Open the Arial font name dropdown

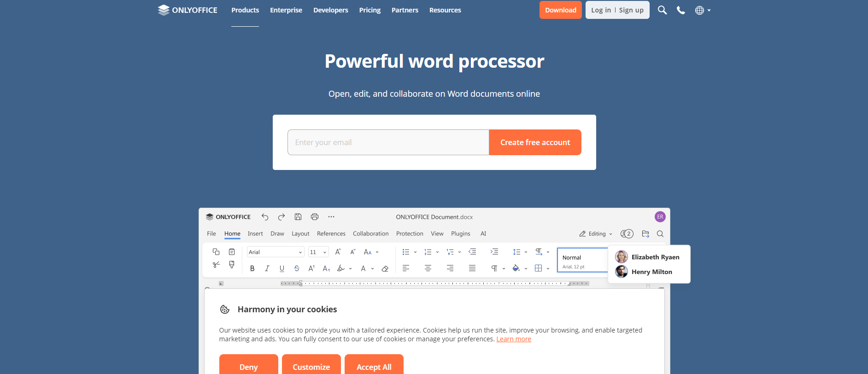pos(276,252)
